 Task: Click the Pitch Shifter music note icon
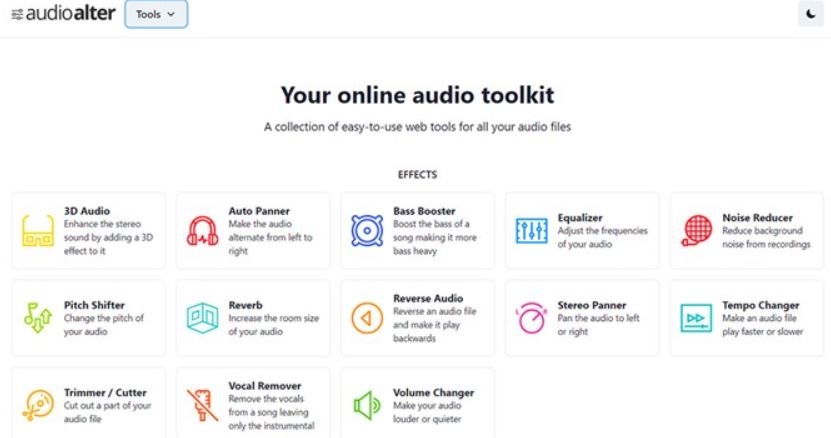(38, 318)
